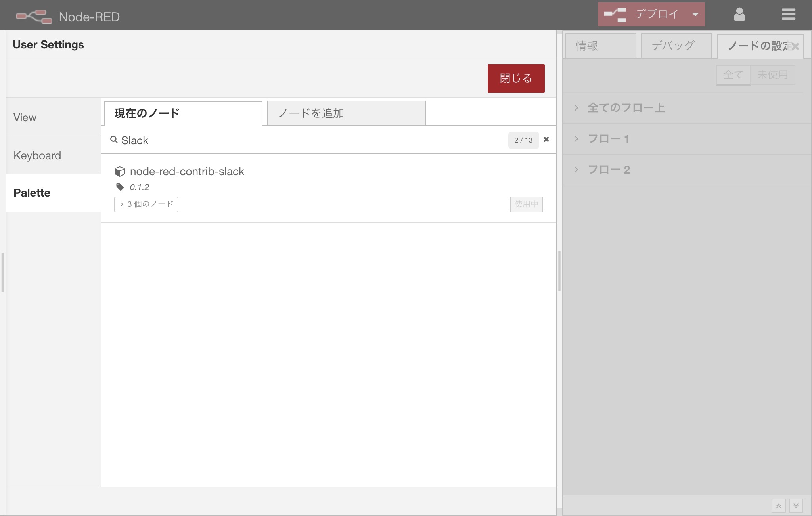812x516 pixels.
Task: Click inside the Slack search input field
Action: (278, 140)
